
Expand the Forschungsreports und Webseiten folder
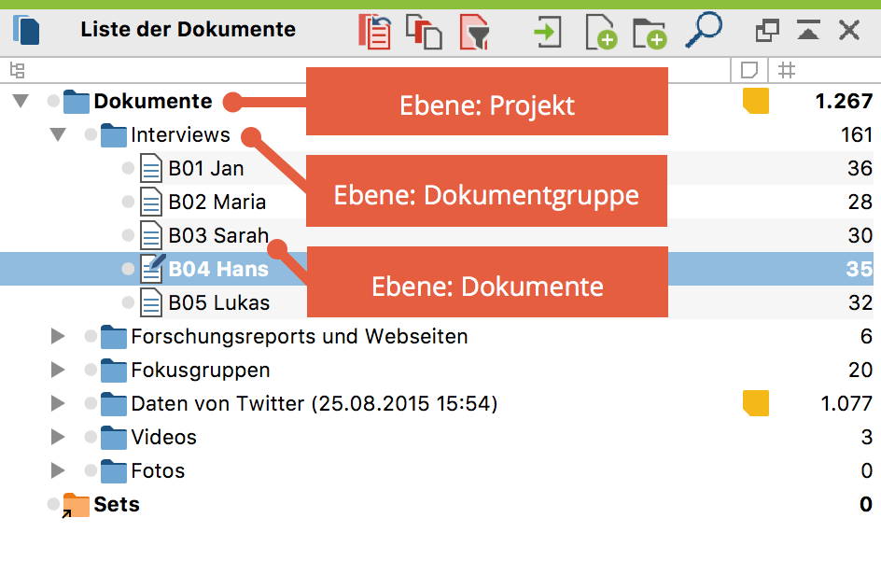click(58, 337)
